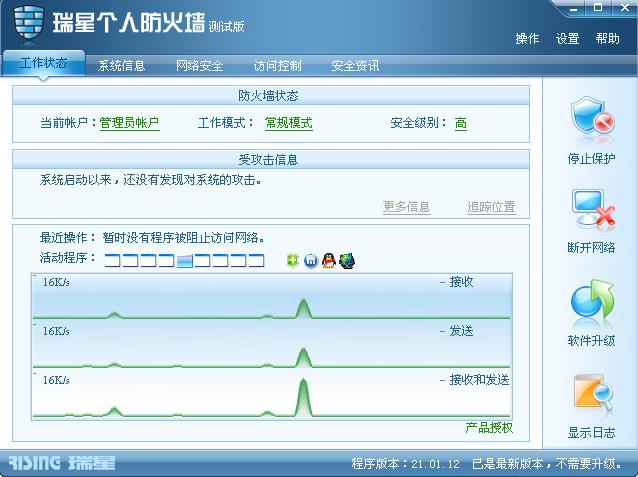Click the 断开网络 label

click(591, 247)
